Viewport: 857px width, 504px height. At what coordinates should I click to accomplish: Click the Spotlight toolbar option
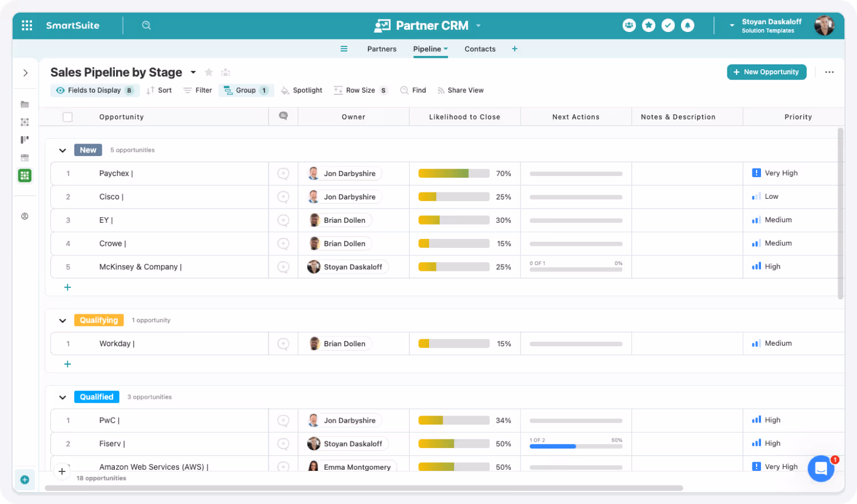302,90
